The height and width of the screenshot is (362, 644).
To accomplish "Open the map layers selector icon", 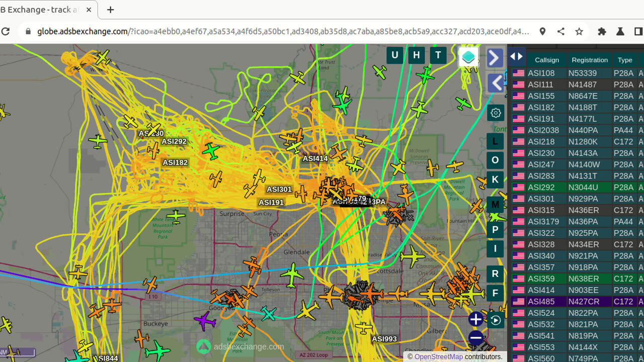I will [468, 57].
